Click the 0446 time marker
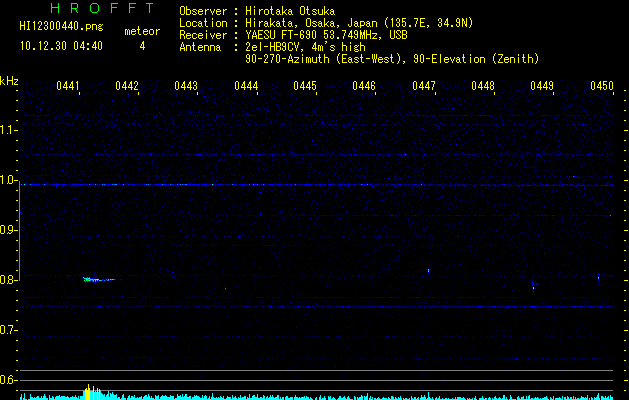Screen dimensions: 629x400 (364, 86)
